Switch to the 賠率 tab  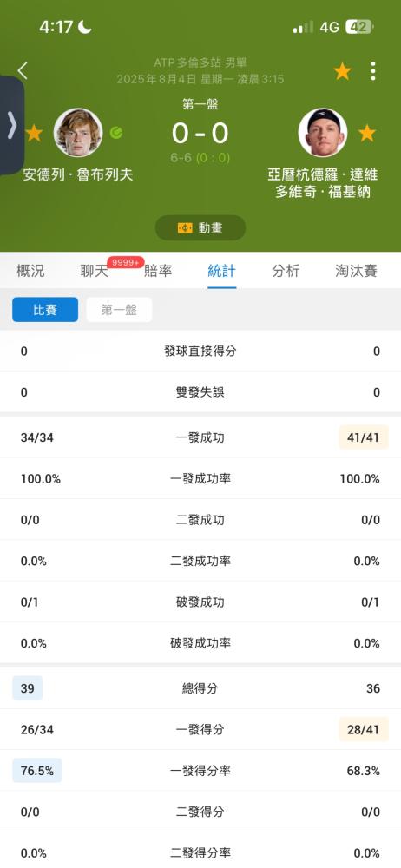[x=158, y=271]
